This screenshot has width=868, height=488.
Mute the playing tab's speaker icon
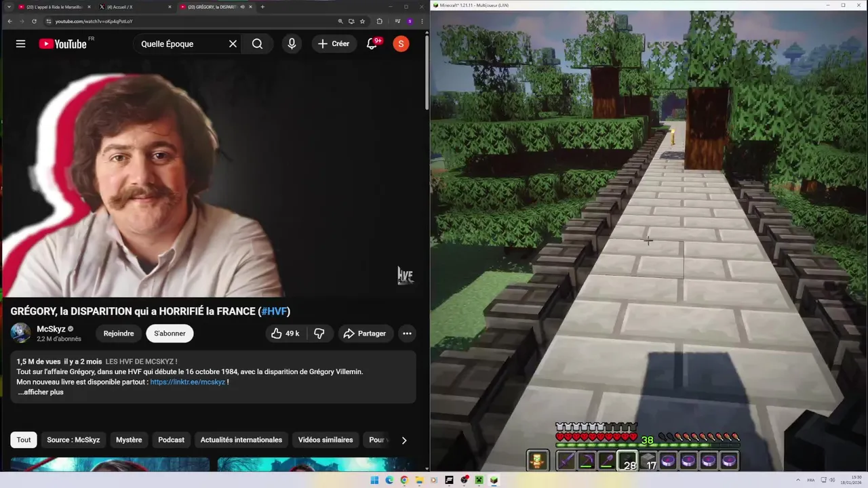[242, 7]
